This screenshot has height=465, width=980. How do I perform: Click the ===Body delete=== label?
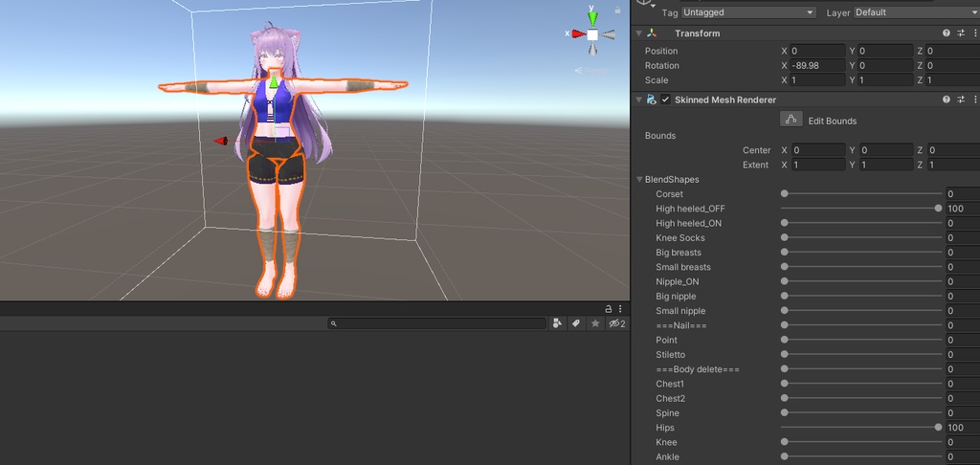click(x=698, y=369)
